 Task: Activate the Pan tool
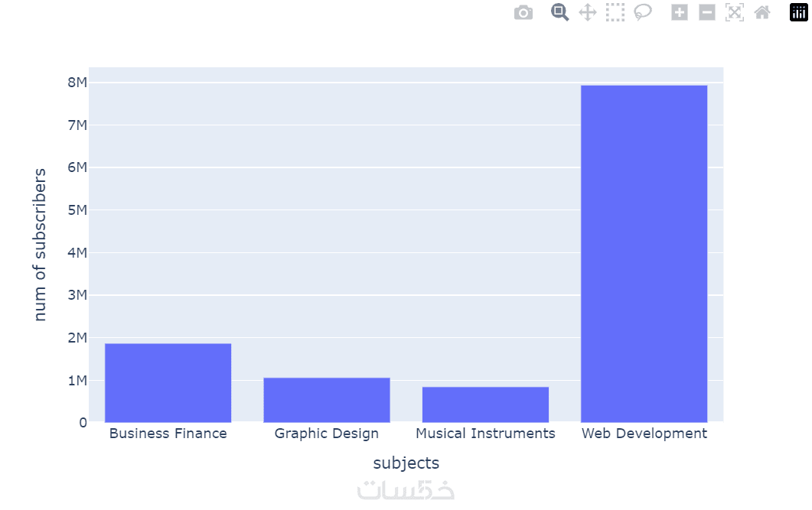[x=587, y=12]
